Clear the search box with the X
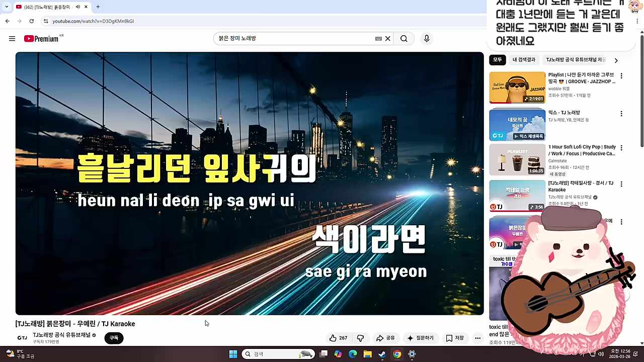Image resolution: width=644 pixels, height=362 pixels. (388, 39)
